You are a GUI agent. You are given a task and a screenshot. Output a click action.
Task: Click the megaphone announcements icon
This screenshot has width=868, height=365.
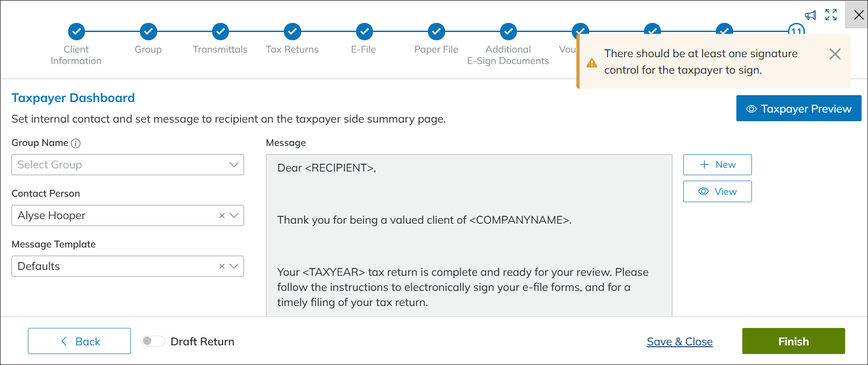810,15
